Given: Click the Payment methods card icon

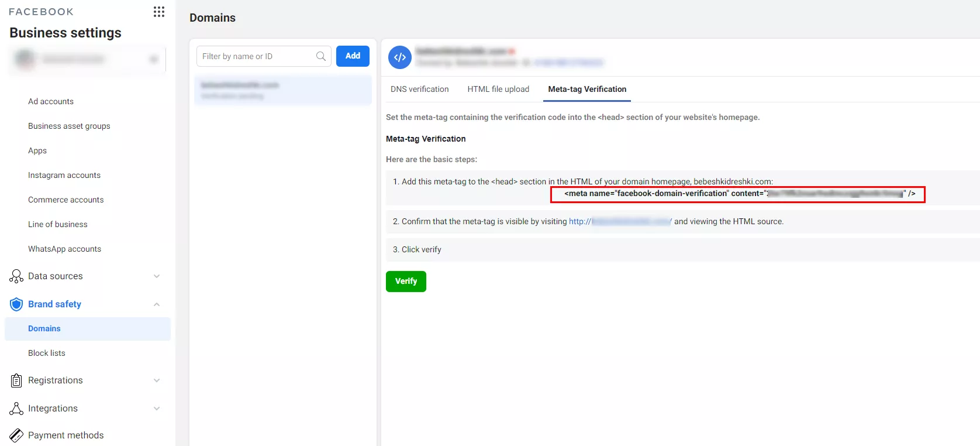Looking at the screenshot, I should tap(16, 435).
